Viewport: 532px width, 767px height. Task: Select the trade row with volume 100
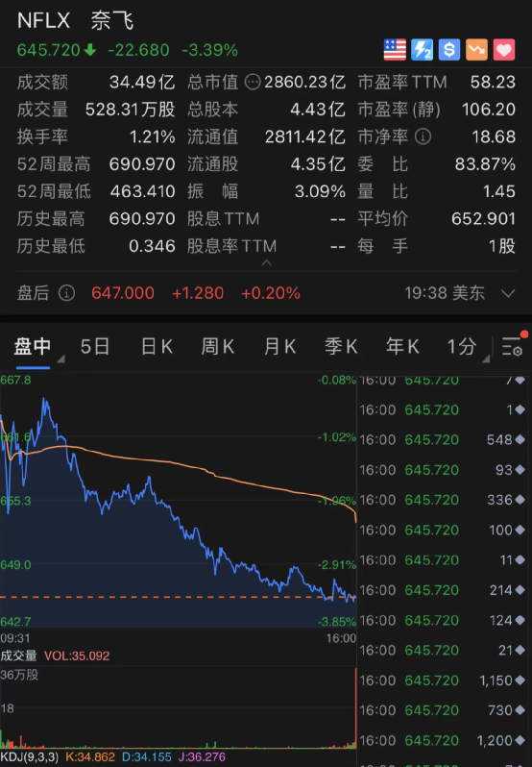tap(443, 531)
